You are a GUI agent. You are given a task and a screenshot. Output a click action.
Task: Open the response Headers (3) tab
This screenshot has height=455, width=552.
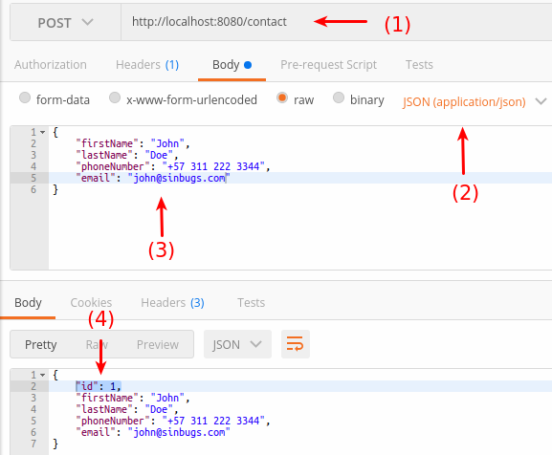[x=172, y=303]
